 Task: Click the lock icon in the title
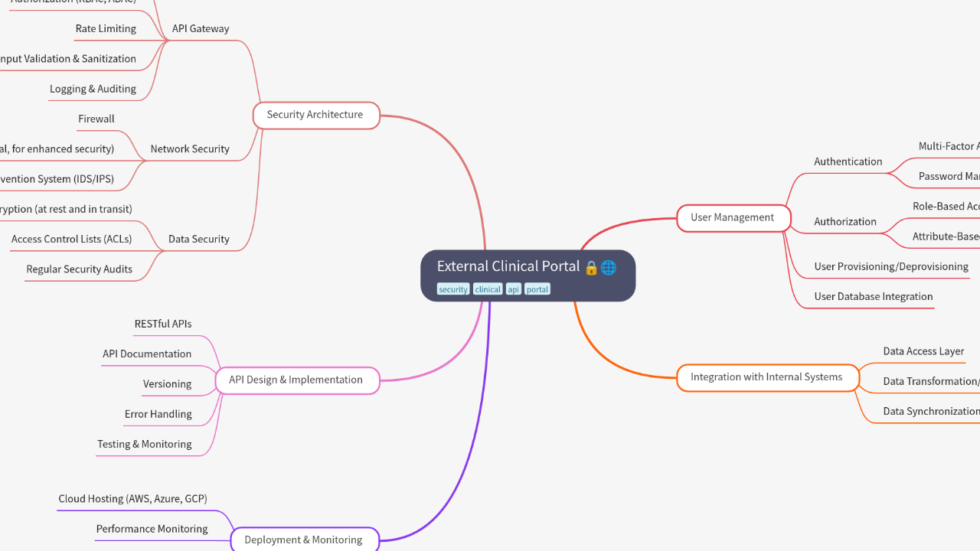(591, 268)
